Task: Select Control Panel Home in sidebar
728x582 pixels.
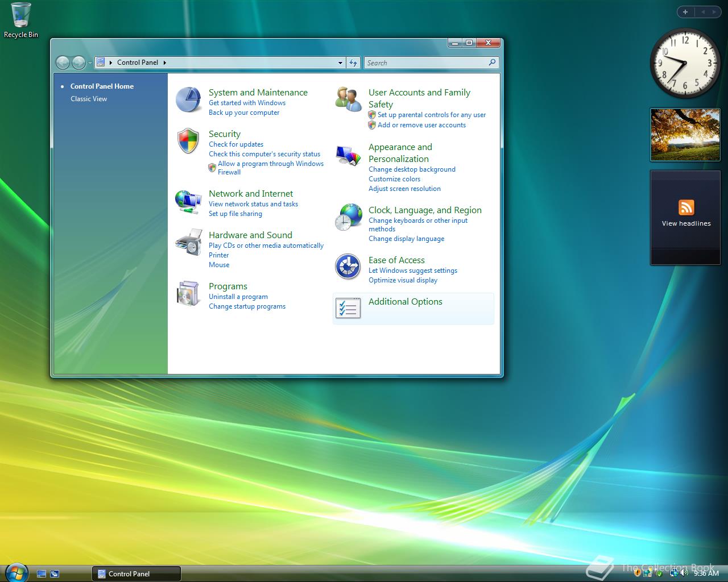Action: click(x=102, y=86)
